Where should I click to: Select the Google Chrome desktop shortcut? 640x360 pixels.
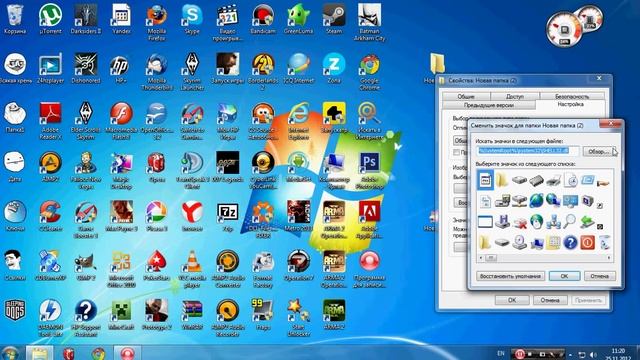pyautogui.click(x=369, y=71)
